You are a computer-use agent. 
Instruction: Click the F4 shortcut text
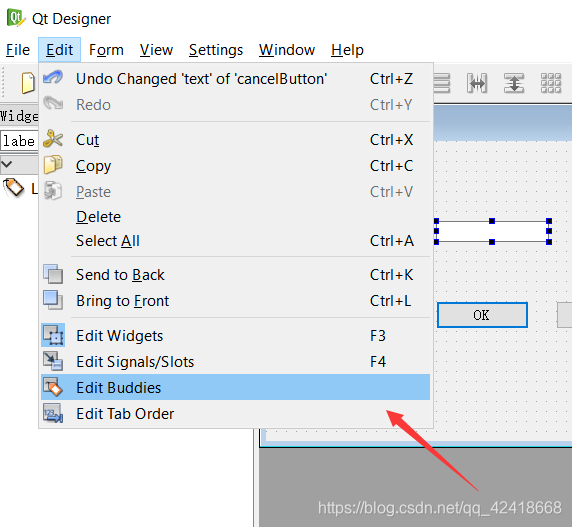pyautogui.click(x=378, y=362)
